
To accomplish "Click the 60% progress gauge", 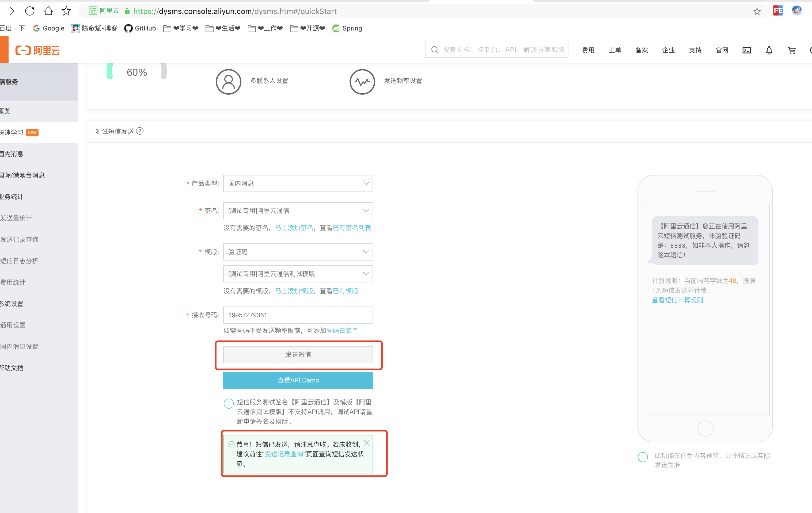I will point(136,72).
